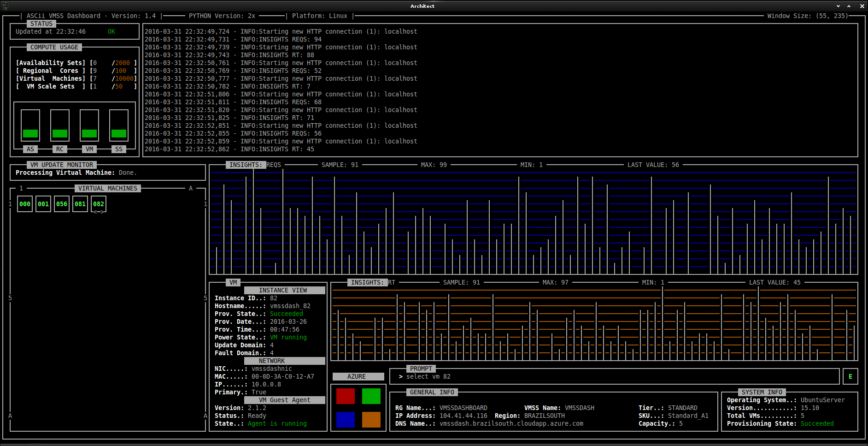Screen dimensions: 868x446
Task: Click the green E indicator box
Action: (x=850, y=376)
